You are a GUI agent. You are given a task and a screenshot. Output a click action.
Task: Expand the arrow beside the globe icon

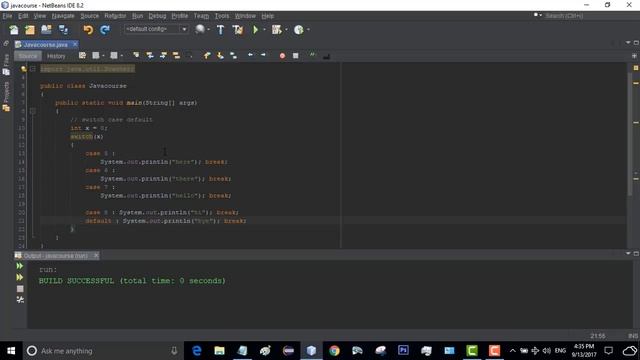pyautogui.click(x=209, y=29)
